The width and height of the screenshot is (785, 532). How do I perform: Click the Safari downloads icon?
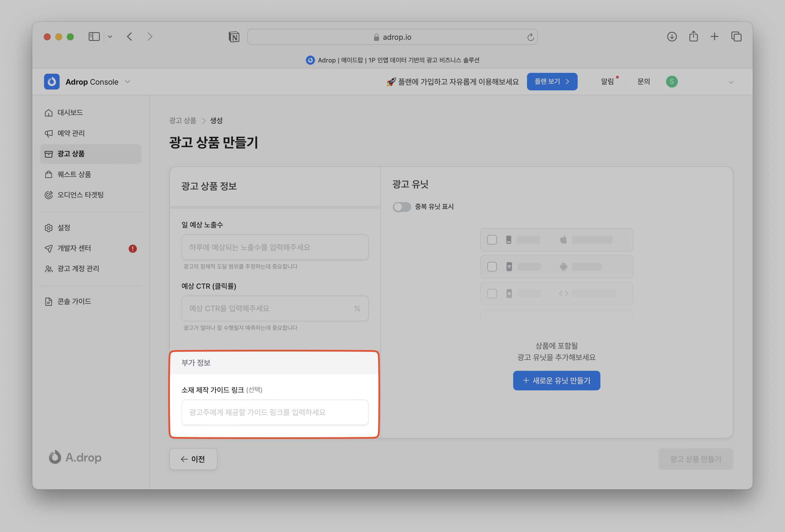coord(672,37)
